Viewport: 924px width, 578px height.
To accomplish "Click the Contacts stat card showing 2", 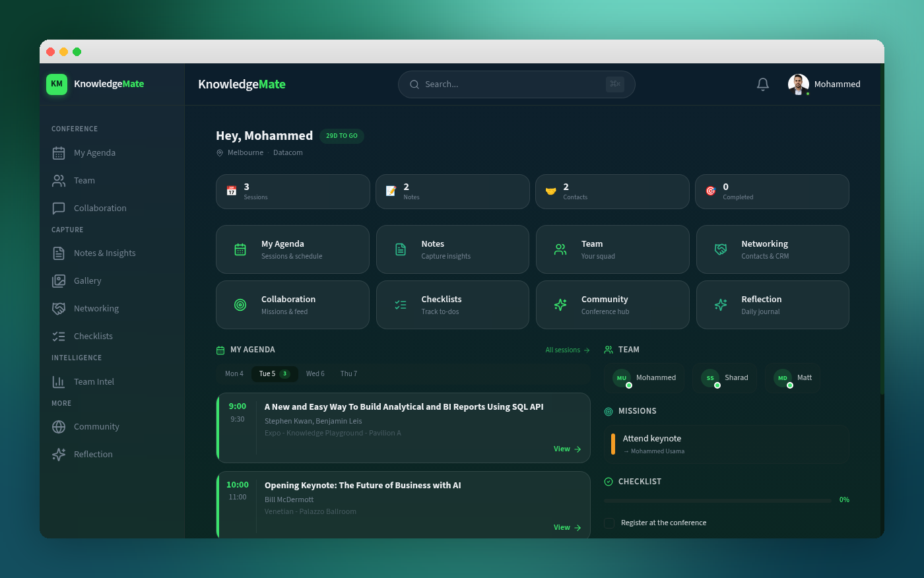I will pos(612,192).
